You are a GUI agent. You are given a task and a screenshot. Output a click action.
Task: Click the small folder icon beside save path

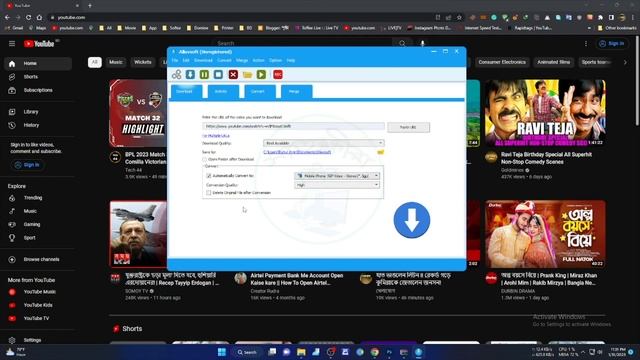(x=380, y=152)
